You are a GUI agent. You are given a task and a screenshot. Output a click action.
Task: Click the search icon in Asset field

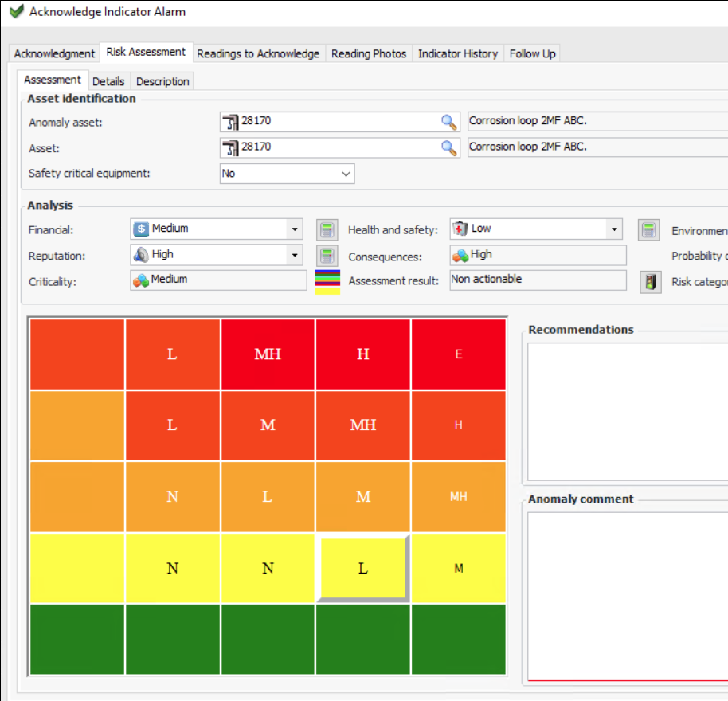pyautogui.click(x=449, y=147)
